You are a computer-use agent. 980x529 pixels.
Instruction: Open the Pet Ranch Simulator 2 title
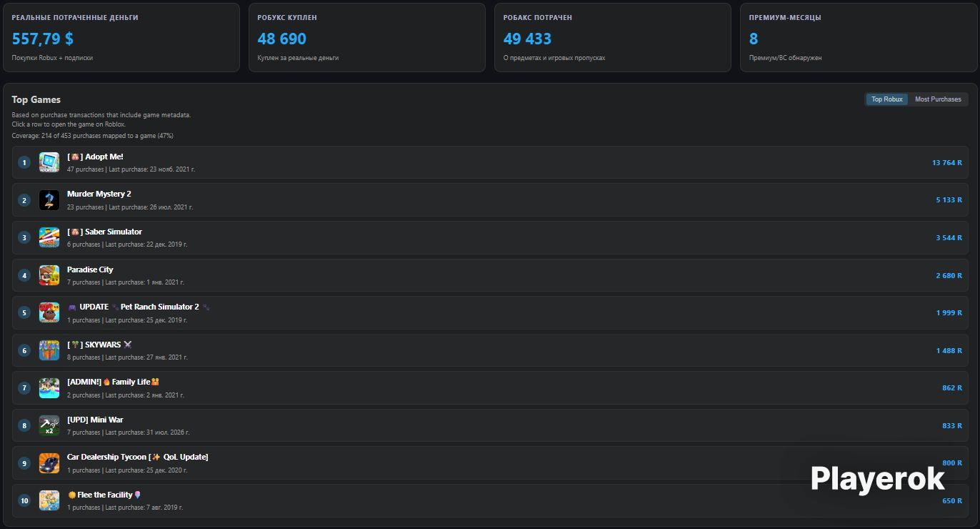tap(139, 307)
